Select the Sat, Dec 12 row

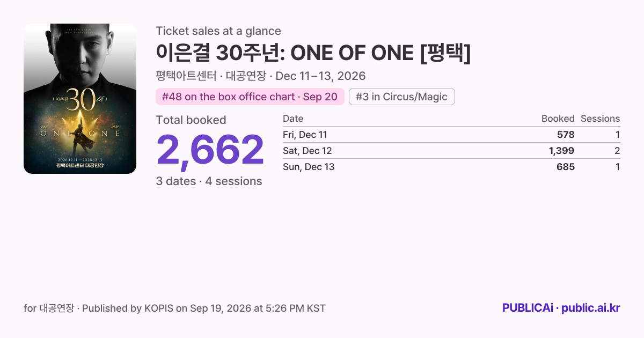(451, 151)
